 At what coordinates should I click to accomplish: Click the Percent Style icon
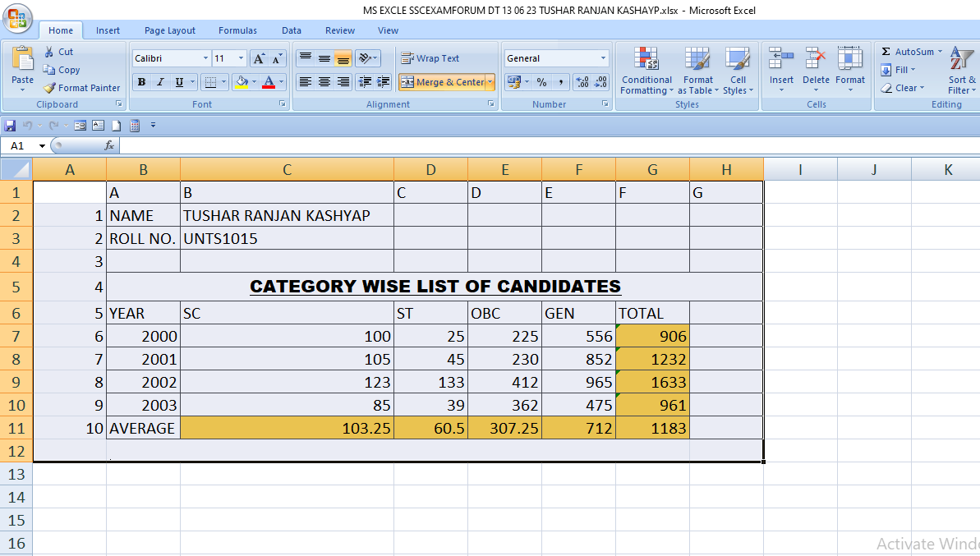pyautogui.click(x=541, y=82)
